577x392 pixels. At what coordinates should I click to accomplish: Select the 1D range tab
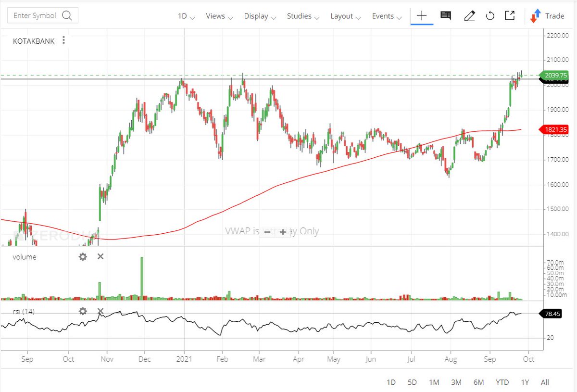tap(391, 382)
